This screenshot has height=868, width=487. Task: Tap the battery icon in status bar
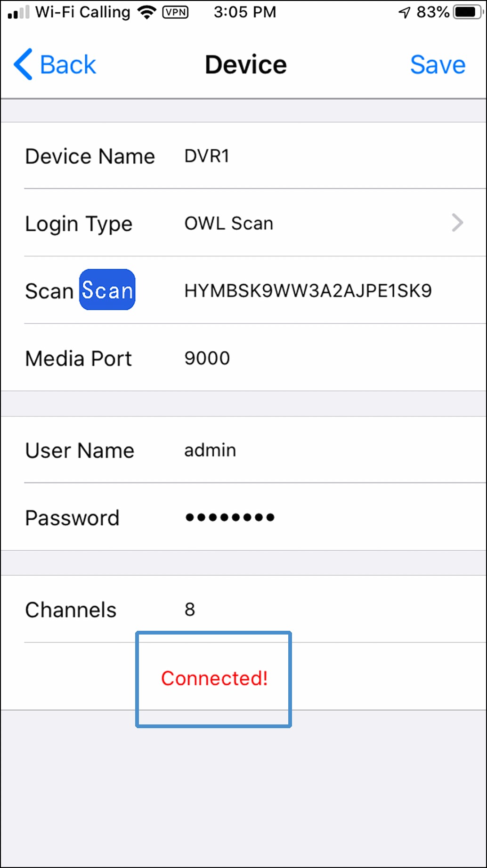468,12
